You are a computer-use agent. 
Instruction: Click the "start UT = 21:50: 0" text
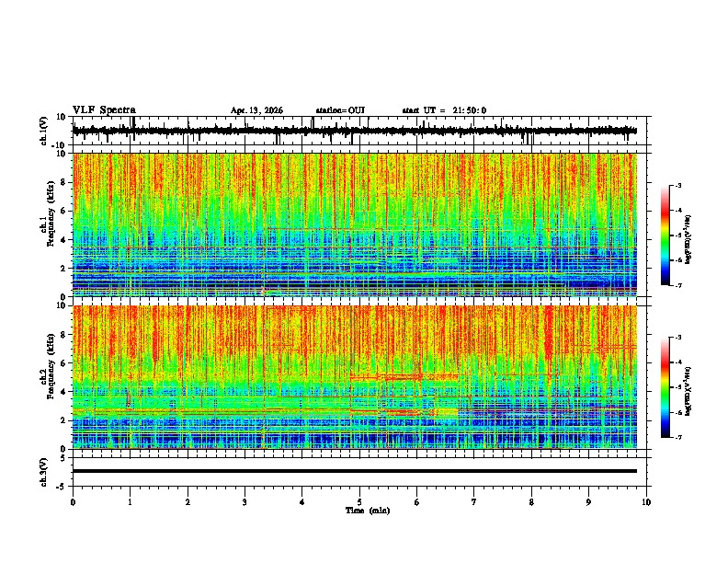click(x=444, y=110)
